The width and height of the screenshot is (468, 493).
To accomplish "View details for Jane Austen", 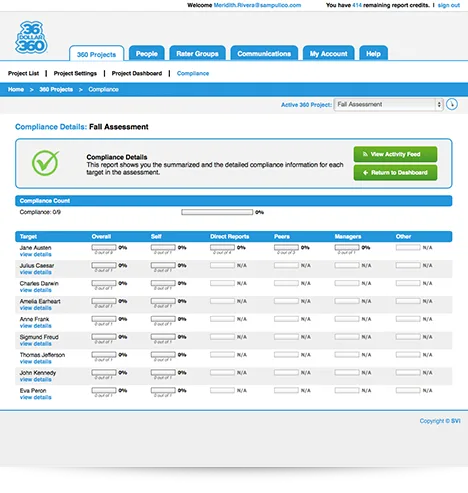I will [x=35, y=254].
